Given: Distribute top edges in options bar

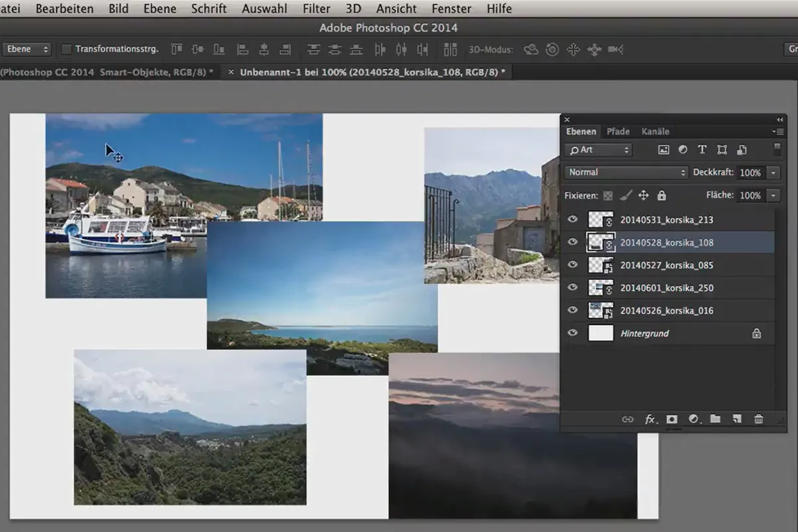Looking at the screenshot, I should (x=313, y=49).
